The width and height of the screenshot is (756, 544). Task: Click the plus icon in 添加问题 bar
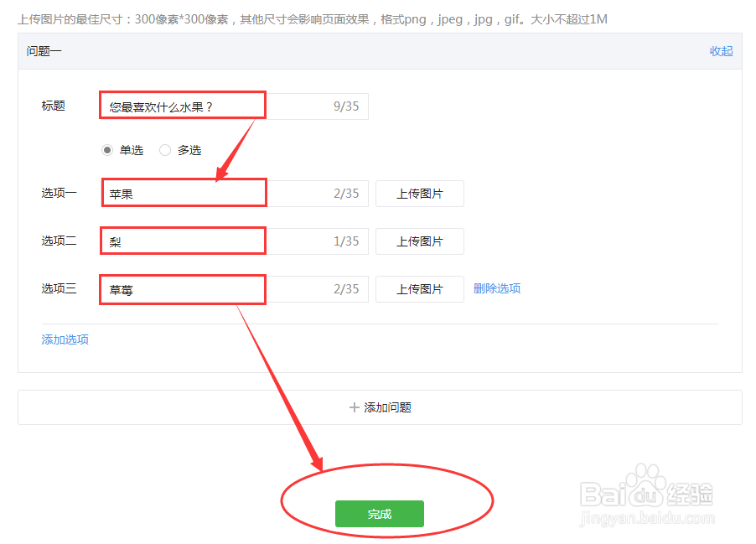point(355,407)
